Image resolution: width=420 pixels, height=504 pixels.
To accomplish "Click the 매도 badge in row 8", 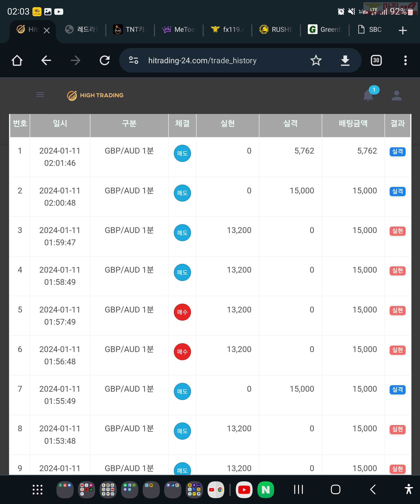I will [182, 431].
